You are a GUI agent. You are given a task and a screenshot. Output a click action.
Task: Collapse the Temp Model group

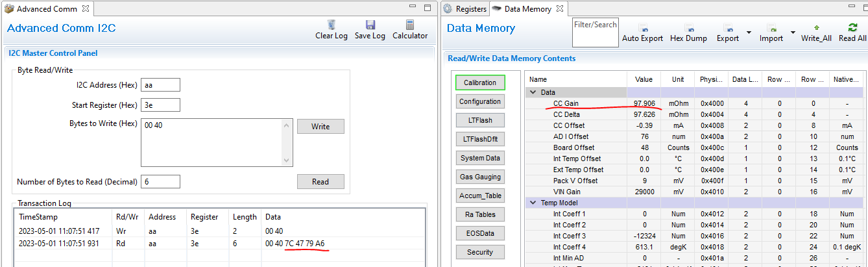pos(533,203)
